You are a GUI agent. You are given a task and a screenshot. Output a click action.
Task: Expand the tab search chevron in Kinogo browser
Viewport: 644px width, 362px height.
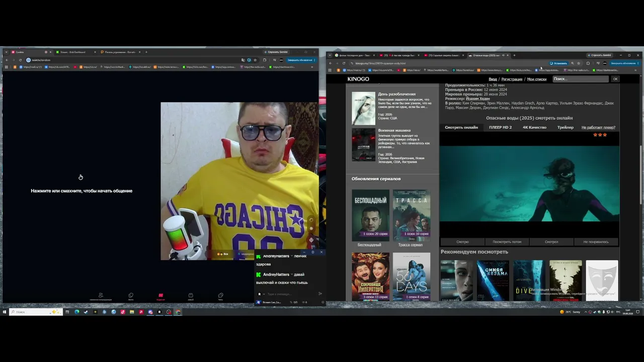click(330, 55)
